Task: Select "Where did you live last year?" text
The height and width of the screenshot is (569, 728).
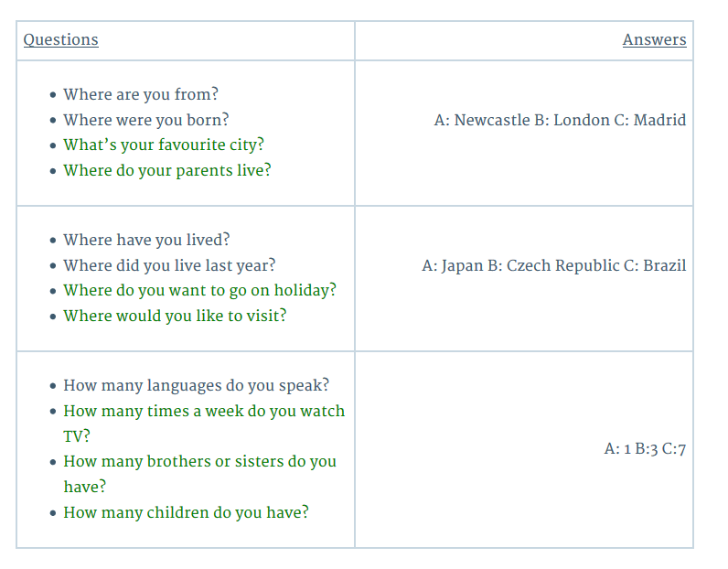Action: pyautogui.click(x=169, y=265)
